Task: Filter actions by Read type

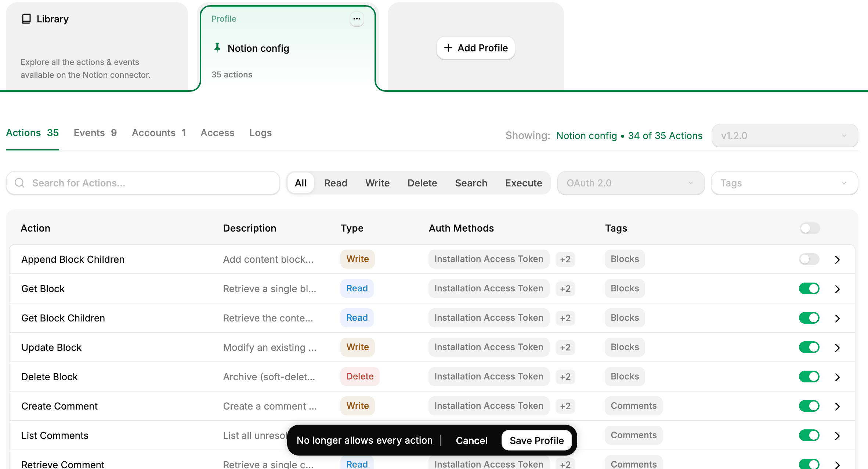Action: (336, 183)
